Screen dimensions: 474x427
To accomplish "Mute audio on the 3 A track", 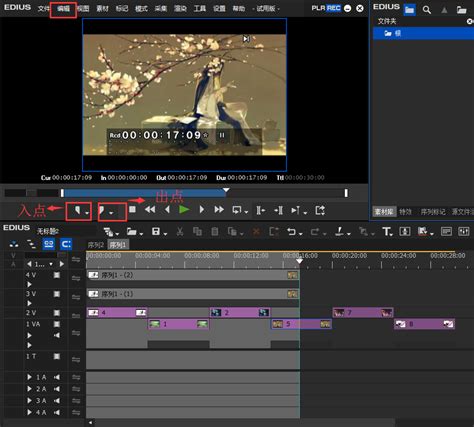I will pos(57,401).
